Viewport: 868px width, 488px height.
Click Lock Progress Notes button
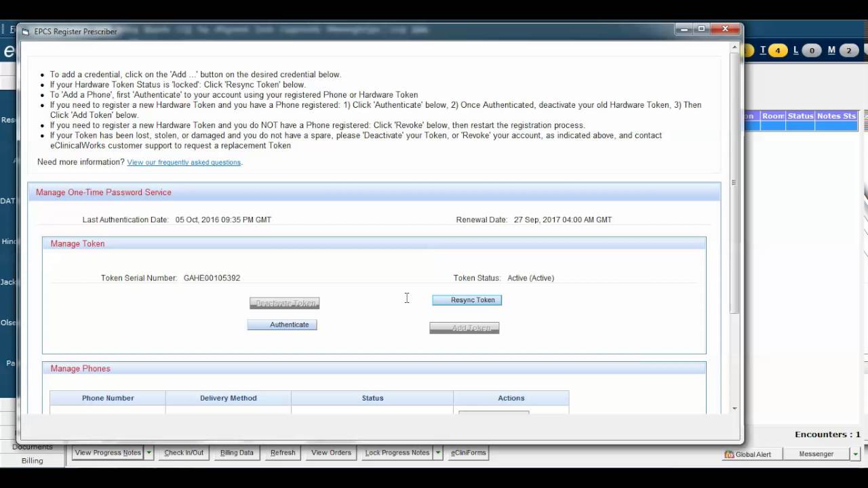397,453
